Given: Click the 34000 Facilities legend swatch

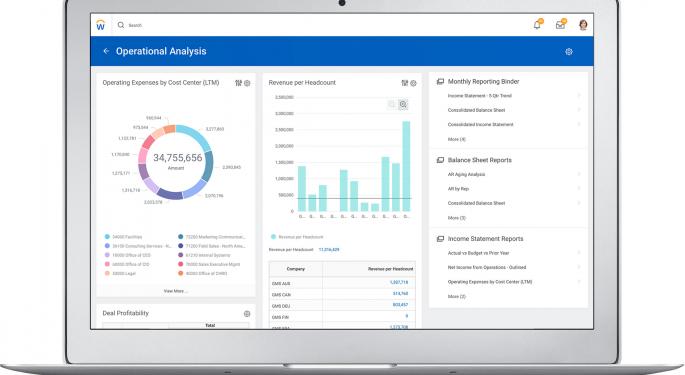Looking at the screenshot, I should (107, 237).
